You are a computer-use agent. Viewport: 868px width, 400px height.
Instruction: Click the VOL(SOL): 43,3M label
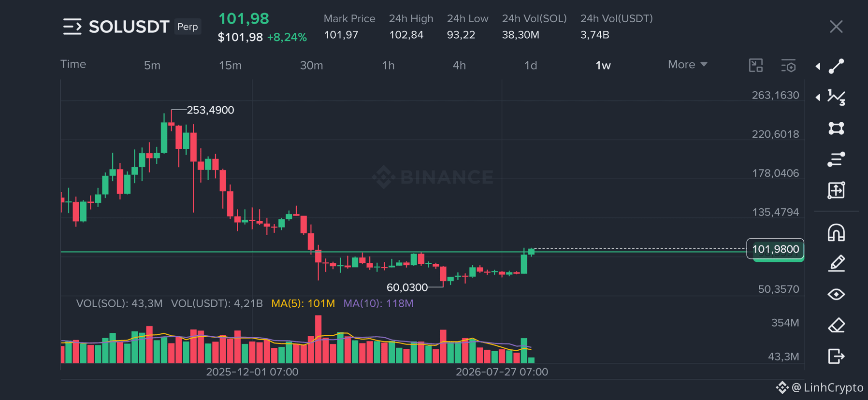tap(119, 303)
